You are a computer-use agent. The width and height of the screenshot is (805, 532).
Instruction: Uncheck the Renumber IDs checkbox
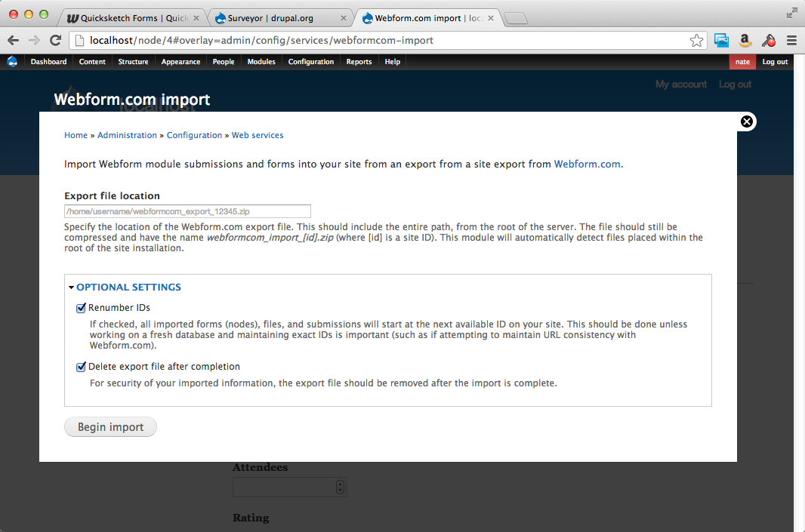point(81,308)
